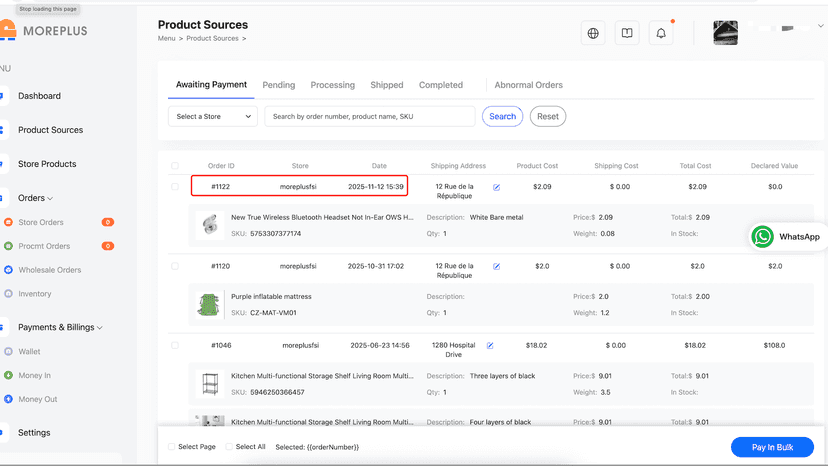
Task: Switch to the Shipped tab
Action: tap(387, 85)
